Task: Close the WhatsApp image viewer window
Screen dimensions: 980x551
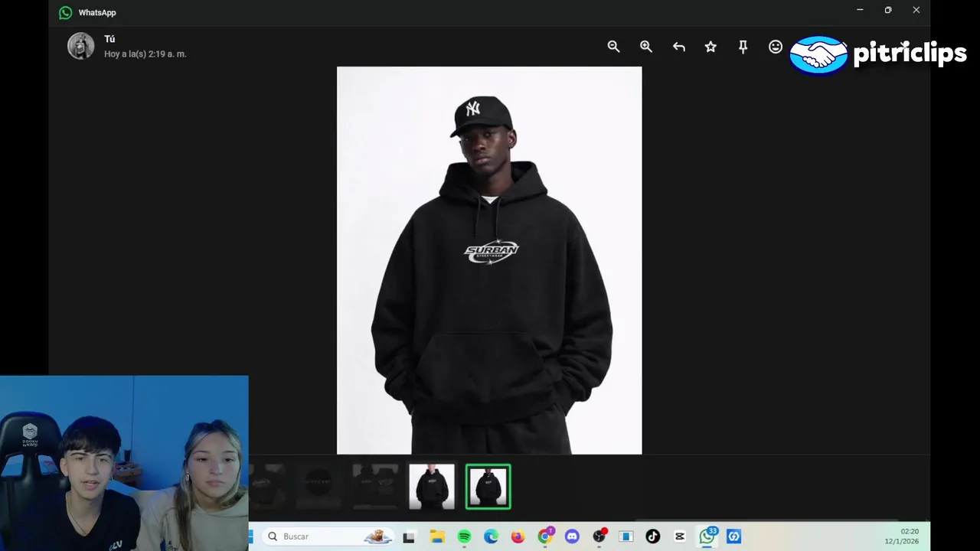Action: (916, 10)
